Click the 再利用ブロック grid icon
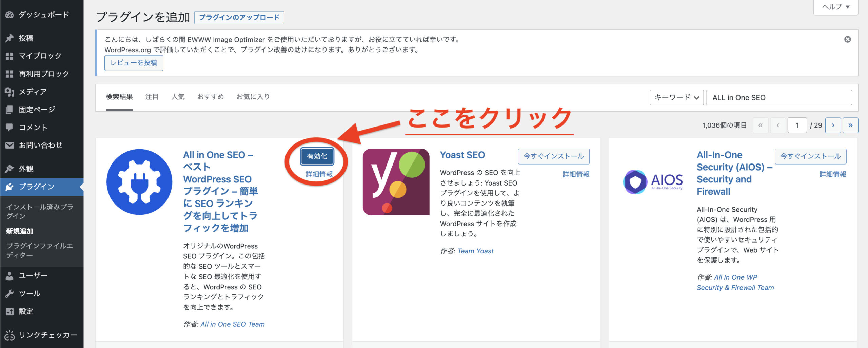The width and height of the screenshot is (868, 348). (9, 74)
